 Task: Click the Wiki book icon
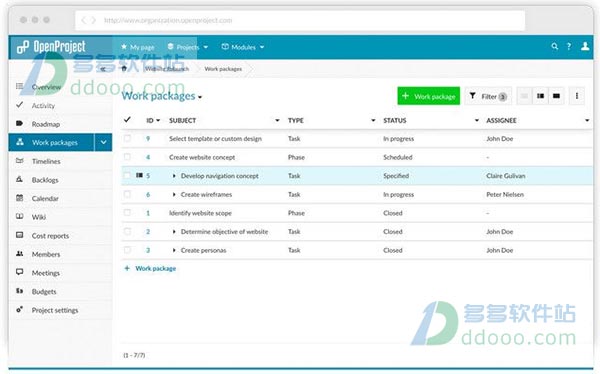[x=20, y=216]
